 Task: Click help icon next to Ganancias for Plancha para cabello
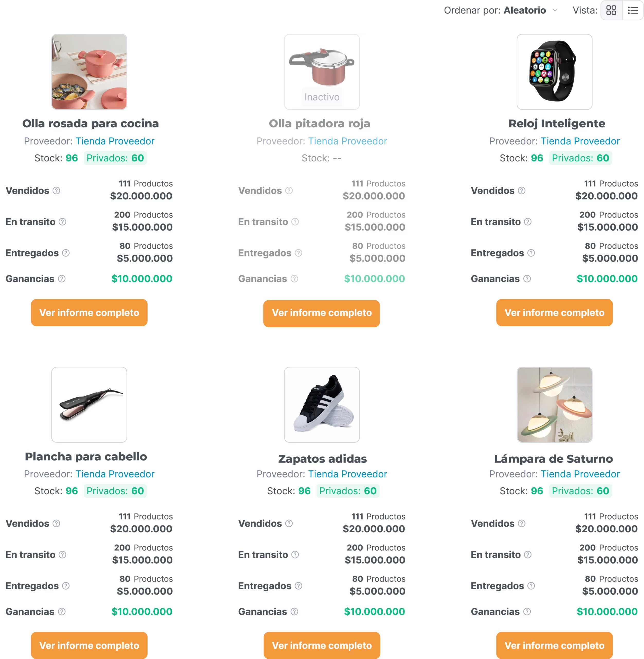point(61,612)
